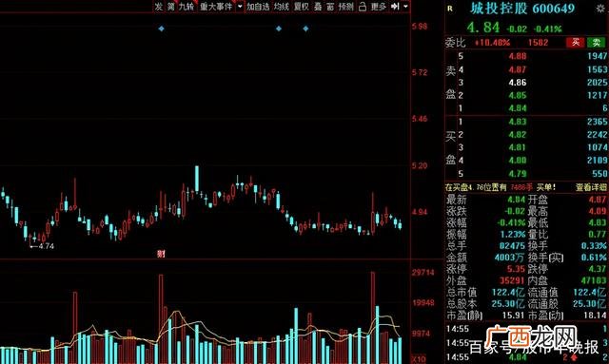Open the 预测 forecast tool
Viewport: 609px width, 364px height.
[x=346, y=7]
